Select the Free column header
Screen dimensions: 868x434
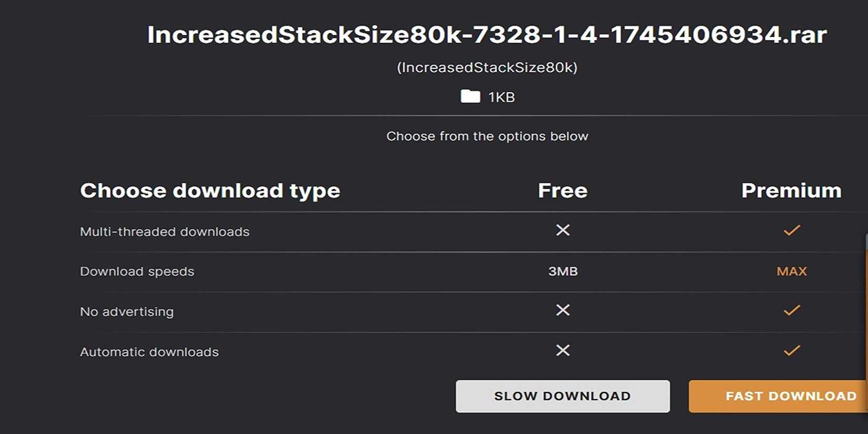562,190
